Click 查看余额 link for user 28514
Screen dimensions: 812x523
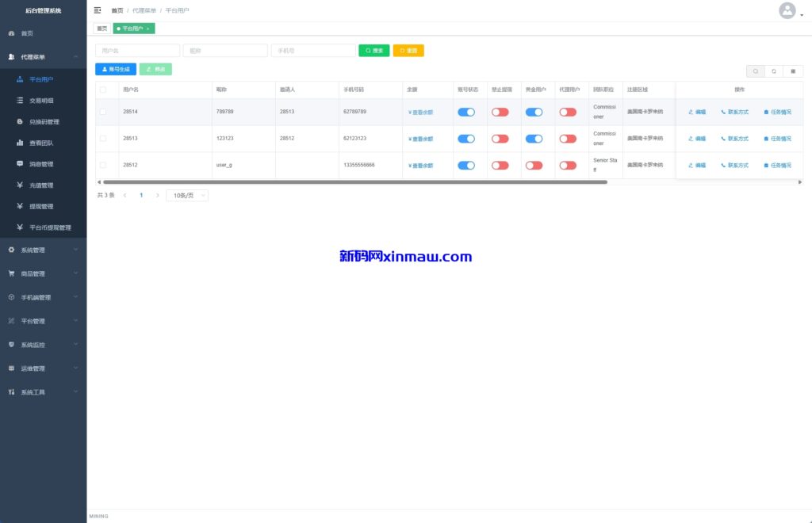(421, 113)
